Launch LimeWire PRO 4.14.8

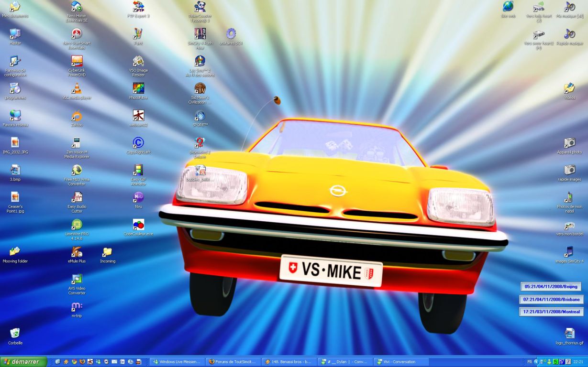(x=77, y=225)
